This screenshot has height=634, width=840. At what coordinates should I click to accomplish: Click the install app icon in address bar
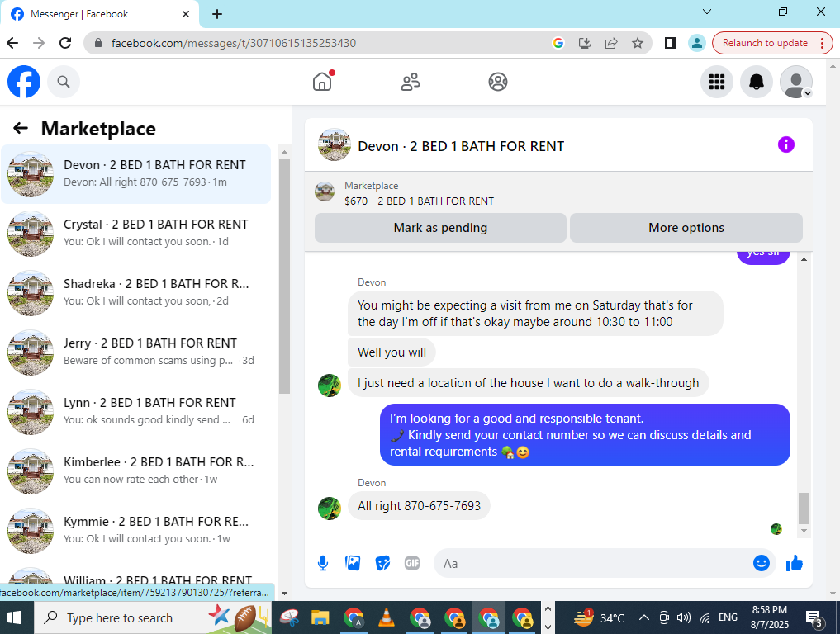click(x=585, y=43)
